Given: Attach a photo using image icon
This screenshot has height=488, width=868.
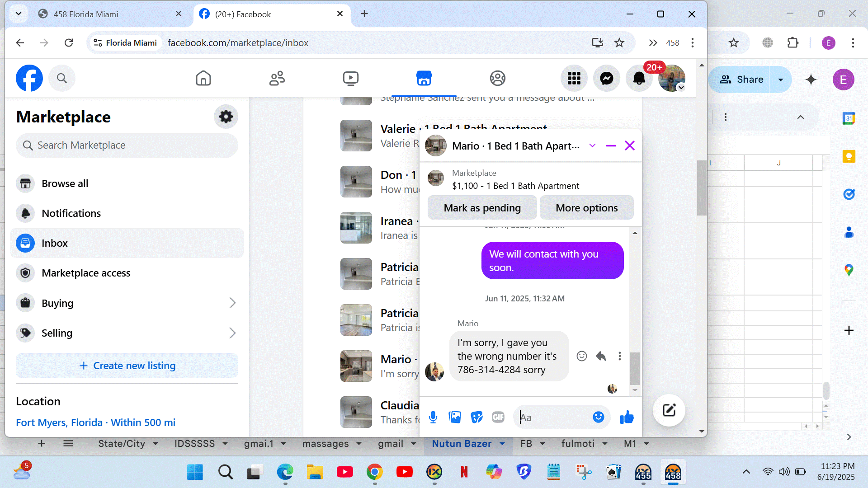Looking at the screenshot, I should [455, 417].
